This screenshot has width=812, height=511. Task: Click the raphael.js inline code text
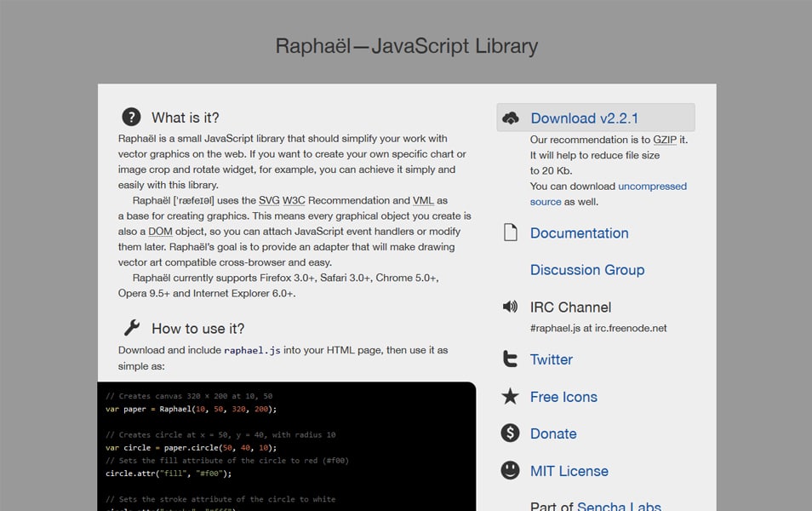[x=252, y=350]
